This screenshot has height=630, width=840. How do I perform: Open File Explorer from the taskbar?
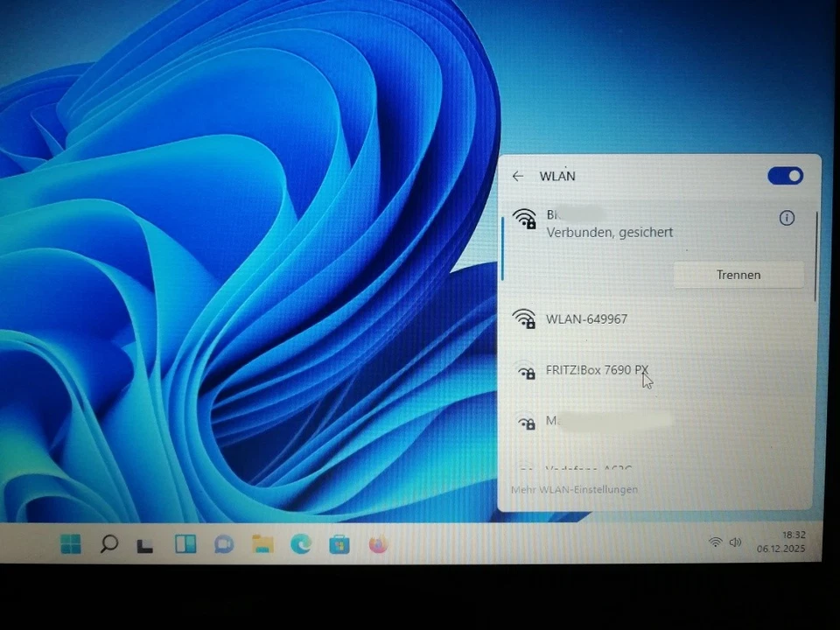point(262,544)
